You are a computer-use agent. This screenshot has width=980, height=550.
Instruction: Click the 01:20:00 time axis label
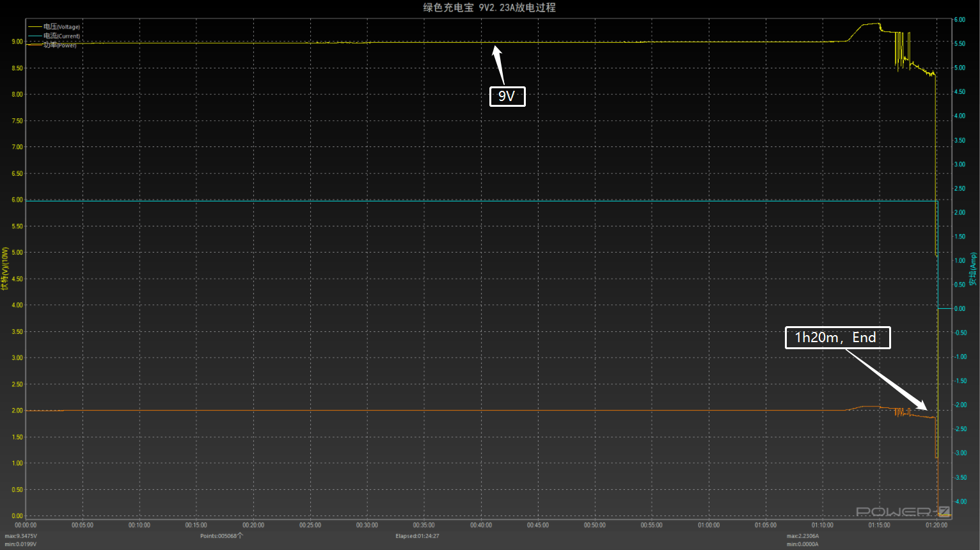point(937,525)
